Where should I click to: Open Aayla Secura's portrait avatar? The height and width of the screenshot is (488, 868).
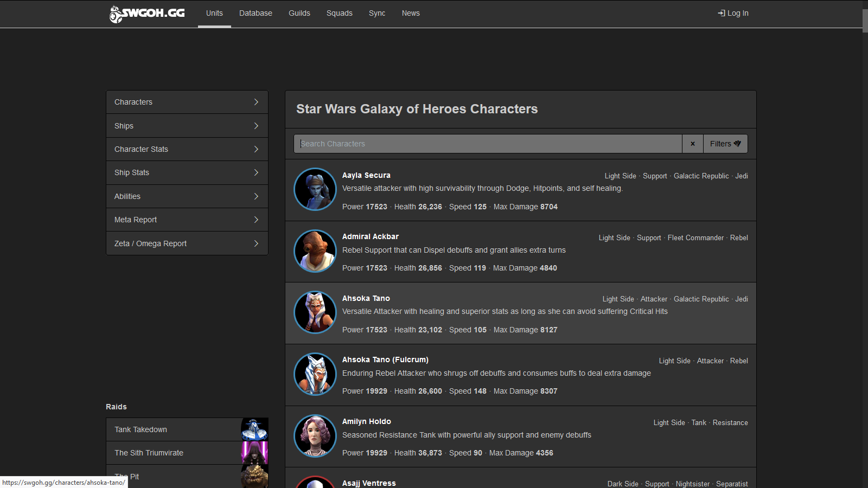click(x=315, y=189)
